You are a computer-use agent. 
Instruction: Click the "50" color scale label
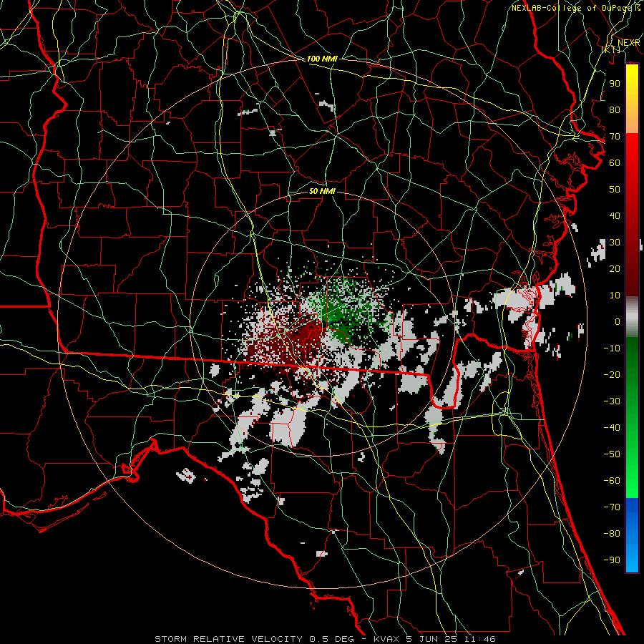(615, 190)
